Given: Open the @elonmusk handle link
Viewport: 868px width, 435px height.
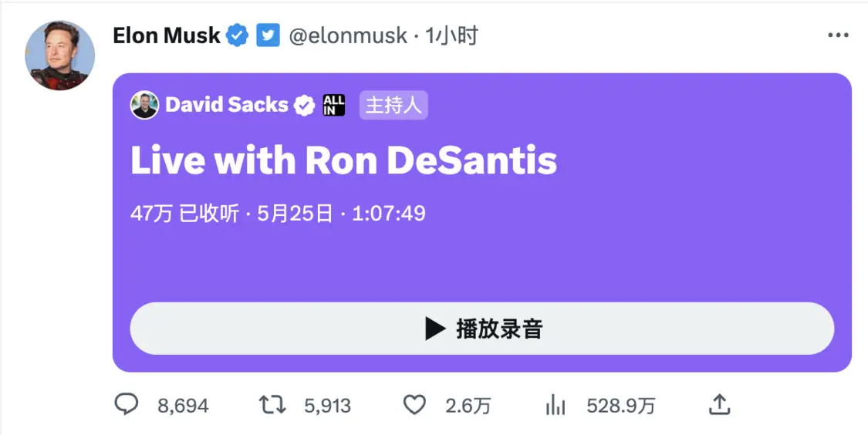Looking at the screenshot, I should pyautogui.click(x=347, y=35).
